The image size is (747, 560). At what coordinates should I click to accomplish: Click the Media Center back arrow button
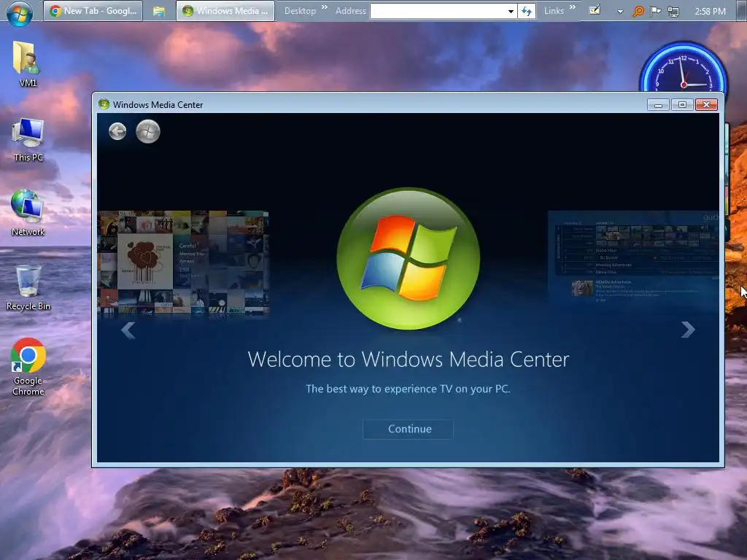click(x=117, y=131)
